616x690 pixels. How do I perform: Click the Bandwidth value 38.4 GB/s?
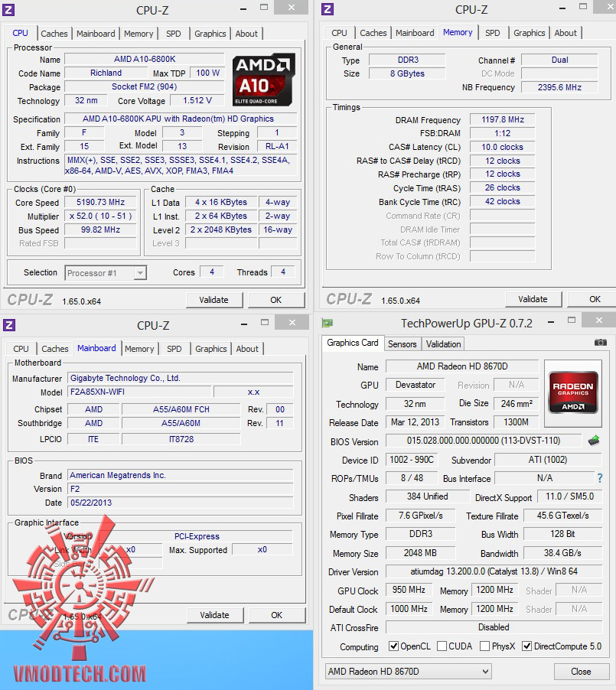(x=562, y=553)
